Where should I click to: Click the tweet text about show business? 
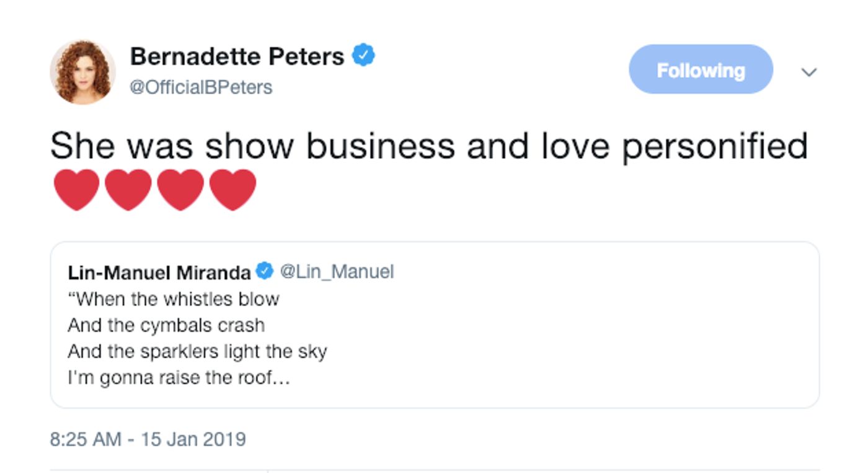pos(428,146)
